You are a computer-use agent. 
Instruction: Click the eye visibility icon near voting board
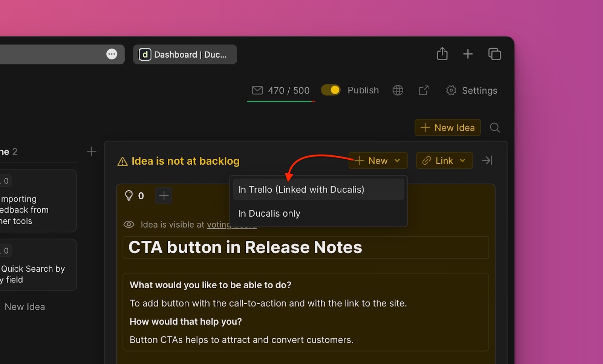[x=129, y=224]
